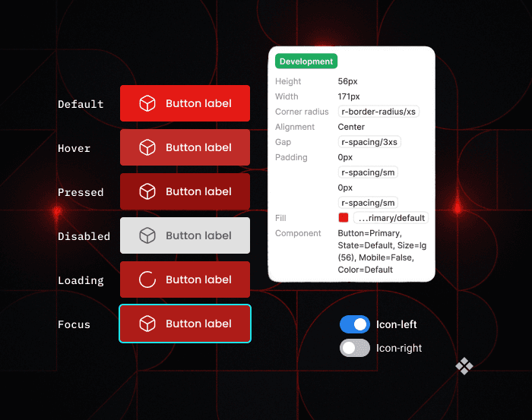Click the cube icon in the Pressed button
This screenshot has width=532, height=420.
click(147, 191)
